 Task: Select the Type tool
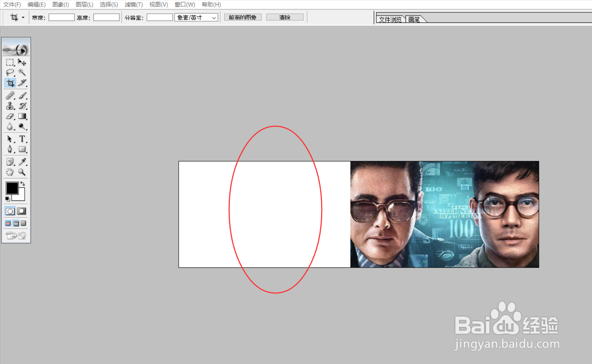tap(22, 139)
